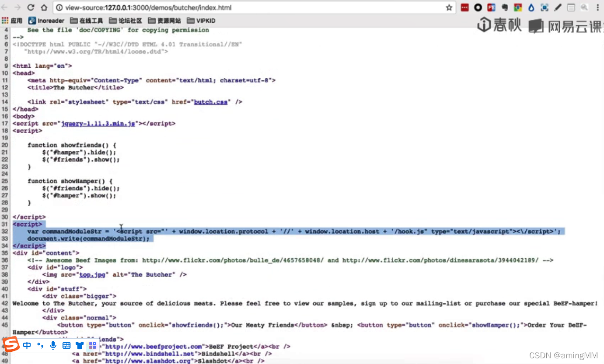Start voice input with the Sogou microphone
The height and width of the screenshot is (364, 604).
(53, 345)
